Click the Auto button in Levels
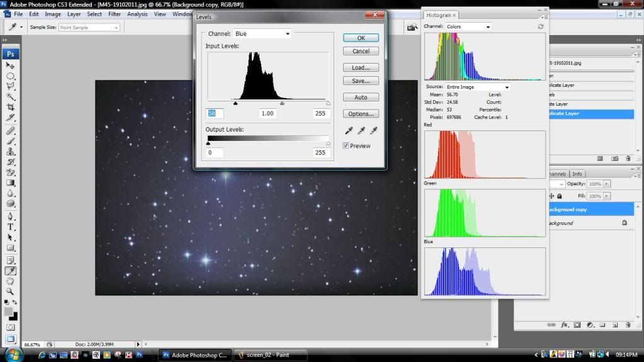 [361, 97]
